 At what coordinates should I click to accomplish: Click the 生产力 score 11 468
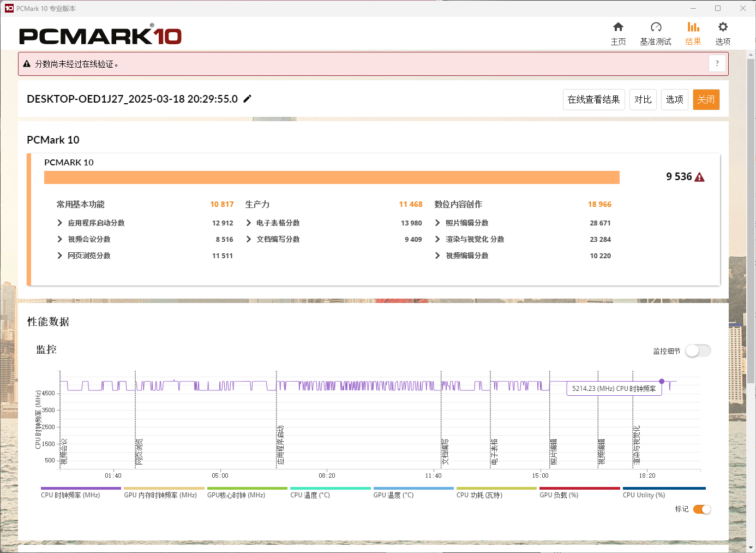411,204
